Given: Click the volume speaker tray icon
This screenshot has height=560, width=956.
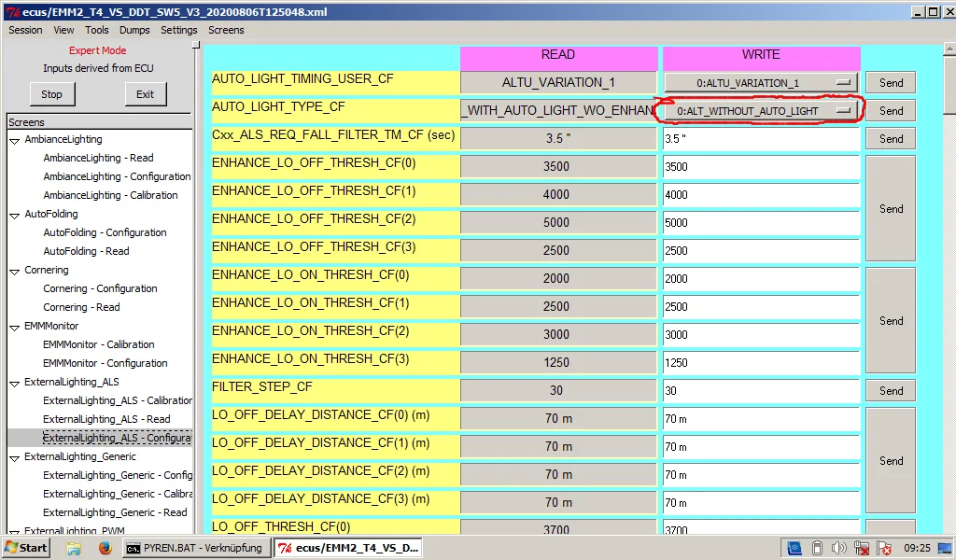Looking at the screenshot, I should [x=838, y=548].
